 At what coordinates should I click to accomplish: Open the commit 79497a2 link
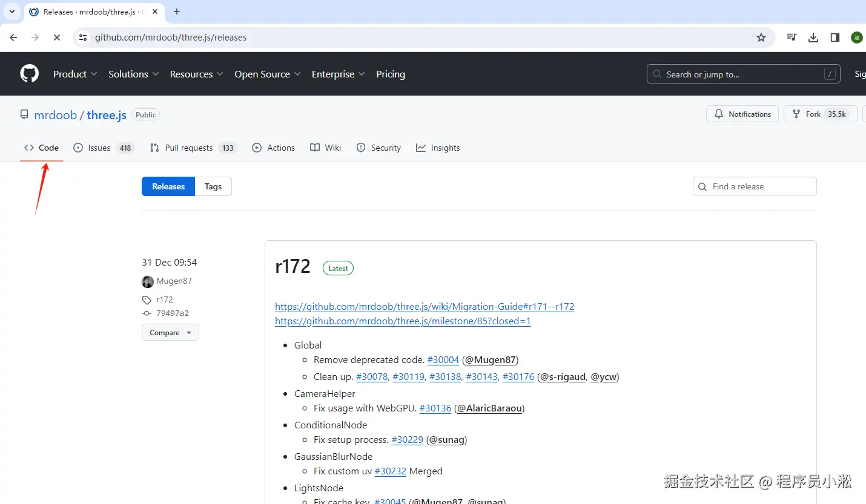click(173, 313)
